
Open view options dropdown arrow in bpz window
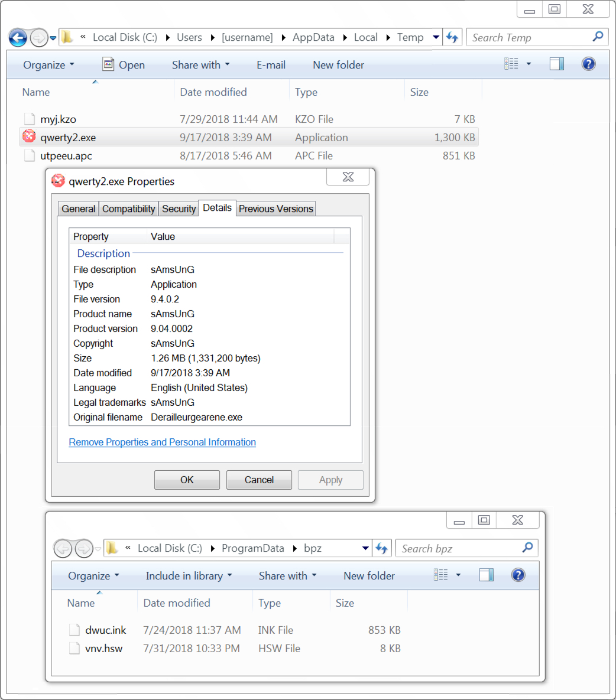point(458,575)
